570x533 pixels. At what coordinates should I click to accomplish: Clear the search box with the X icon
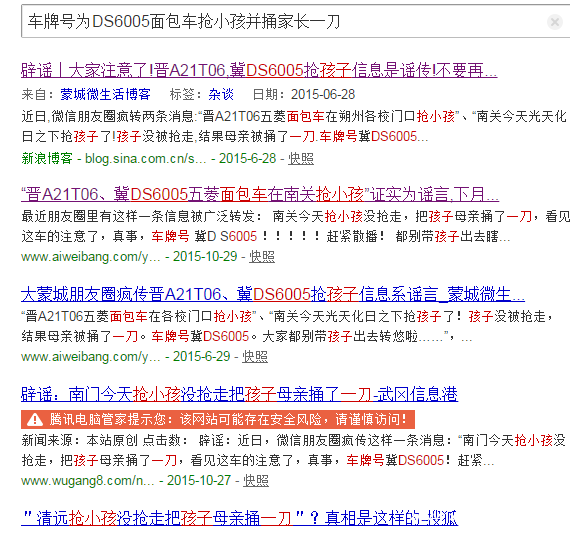coord(555,22)
